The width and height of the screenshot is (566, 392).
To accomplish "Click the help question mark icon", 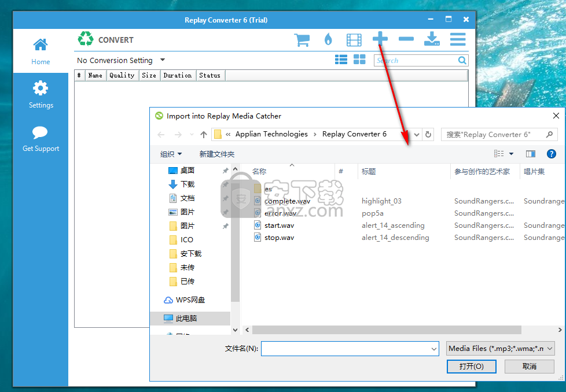I will pos(551,154).
